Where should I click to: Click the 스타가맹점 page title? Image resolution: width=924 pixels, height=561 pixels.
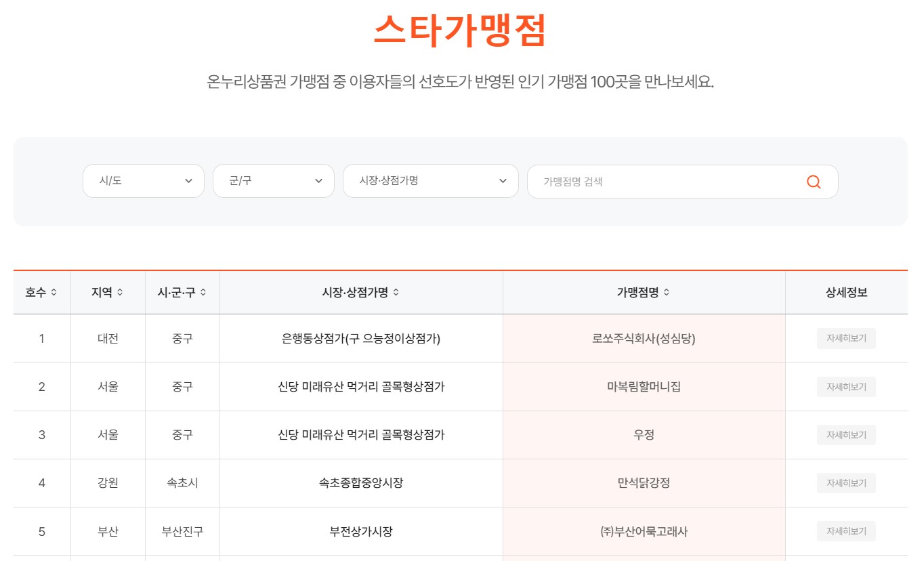tap(460, 30)
